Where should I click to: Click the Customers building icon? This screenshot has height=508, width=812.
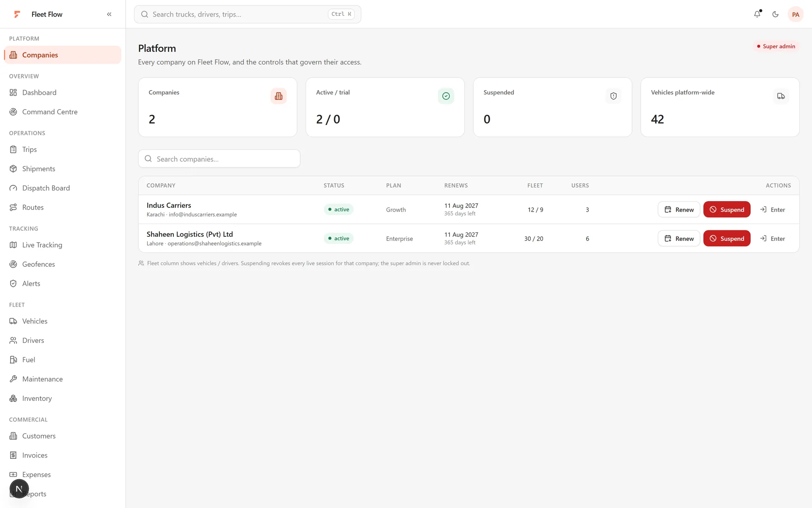(14, 436)
